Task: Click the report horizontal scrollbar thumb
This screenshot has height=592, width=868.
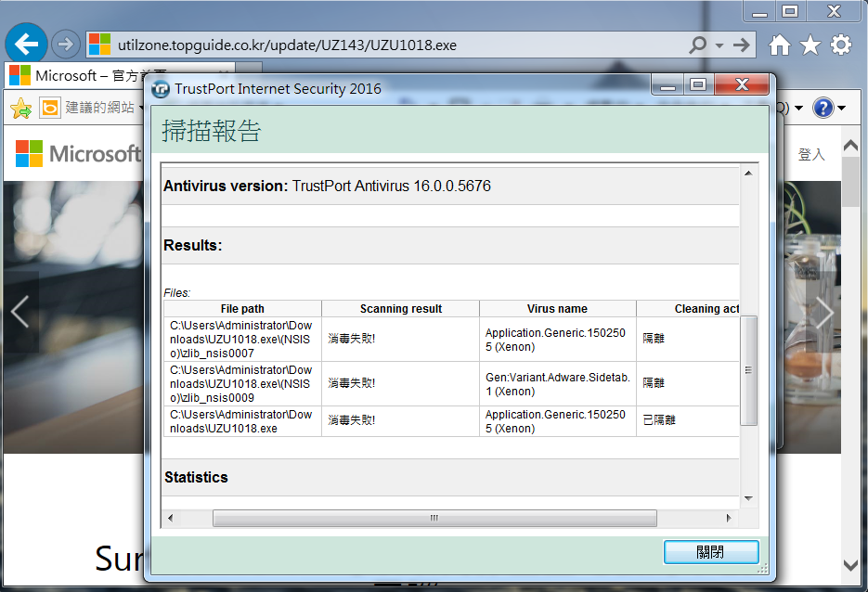Action: [x=434, y=518]
